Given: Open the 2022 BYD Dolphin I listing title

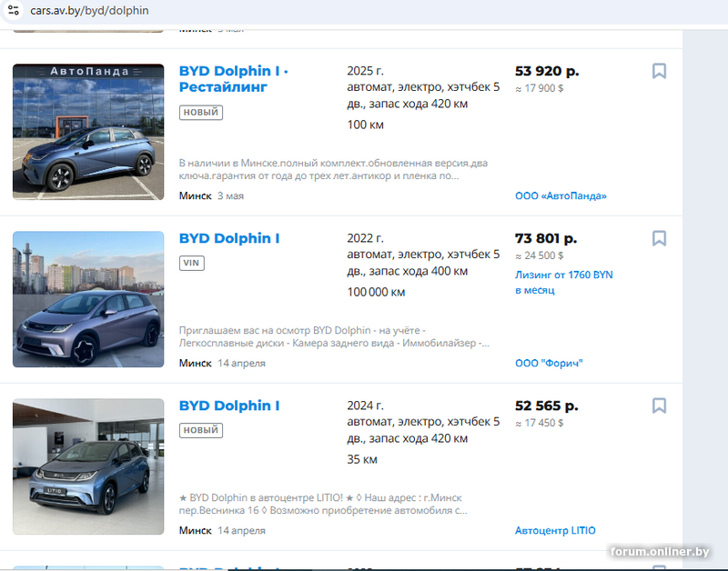Looking at the screenshot, I should pos(229,238).
